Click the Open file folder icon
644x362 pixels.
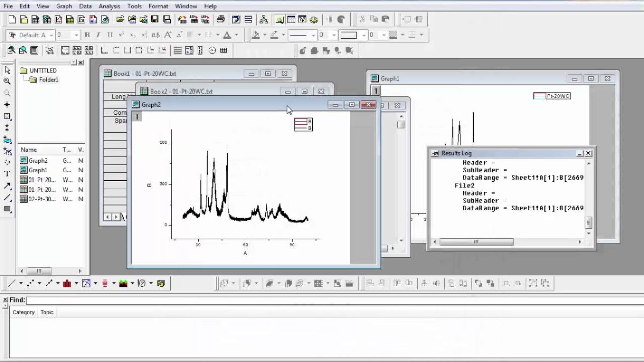[x=120, y=20]
